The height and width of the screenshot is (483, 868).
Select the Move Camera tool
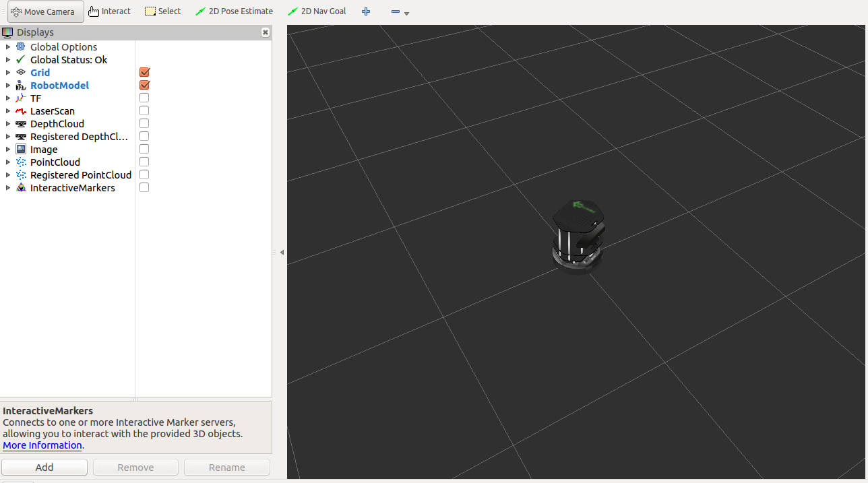click(x=44, y=11)
